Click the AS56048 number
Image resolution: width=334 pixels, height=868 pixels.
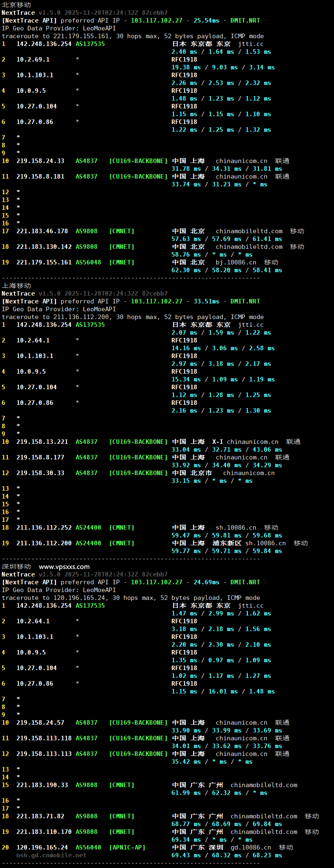pos(88,262)
